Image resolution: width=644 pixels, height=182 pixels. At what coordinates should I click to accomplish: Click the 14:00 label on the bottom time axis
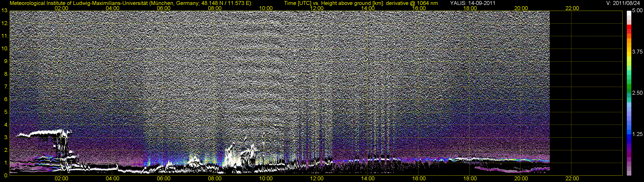click(x=368, y=179)
